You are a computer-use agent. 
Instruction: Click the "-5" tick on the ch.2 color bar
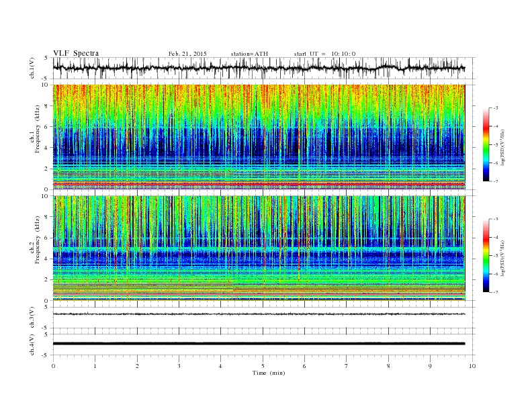coord(496,256)
